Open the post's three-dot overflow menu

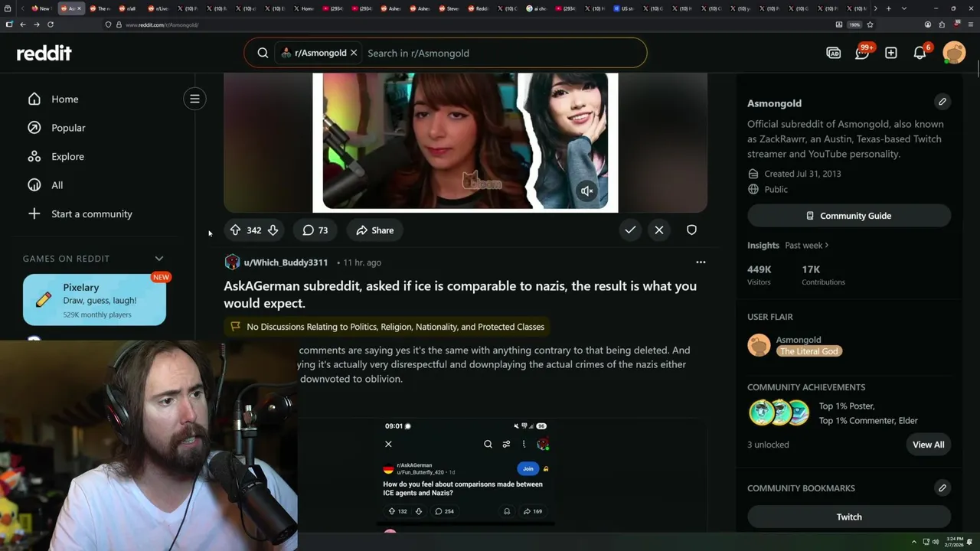pyautogui.click(x=701, y=262)
